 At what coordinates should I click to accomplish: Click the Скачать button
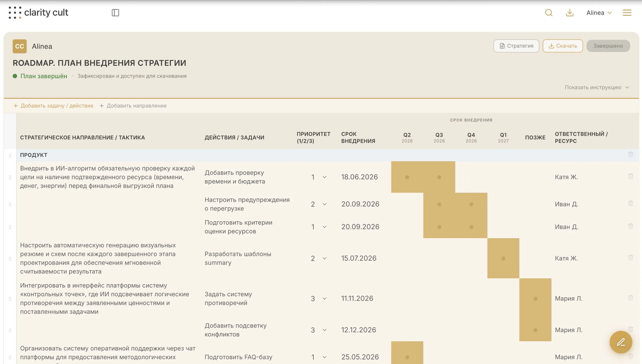[x=563, y=46]
